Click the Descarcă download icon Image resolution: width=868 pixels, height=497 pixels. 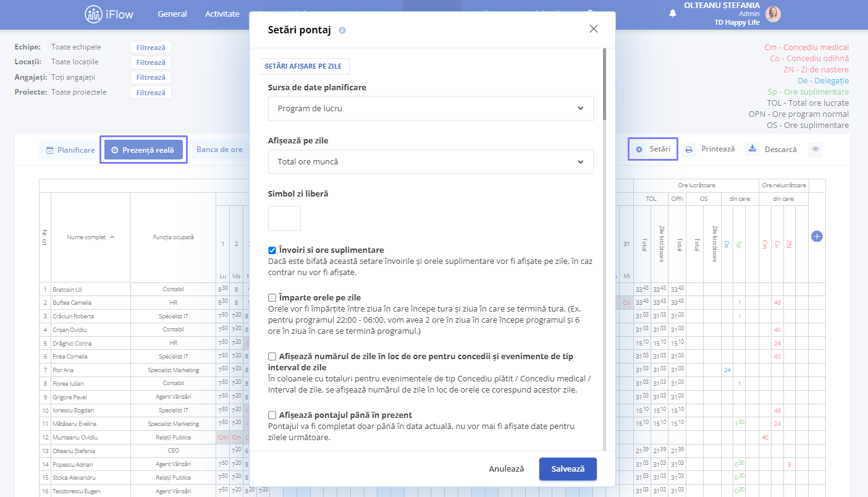pos(752,149)
